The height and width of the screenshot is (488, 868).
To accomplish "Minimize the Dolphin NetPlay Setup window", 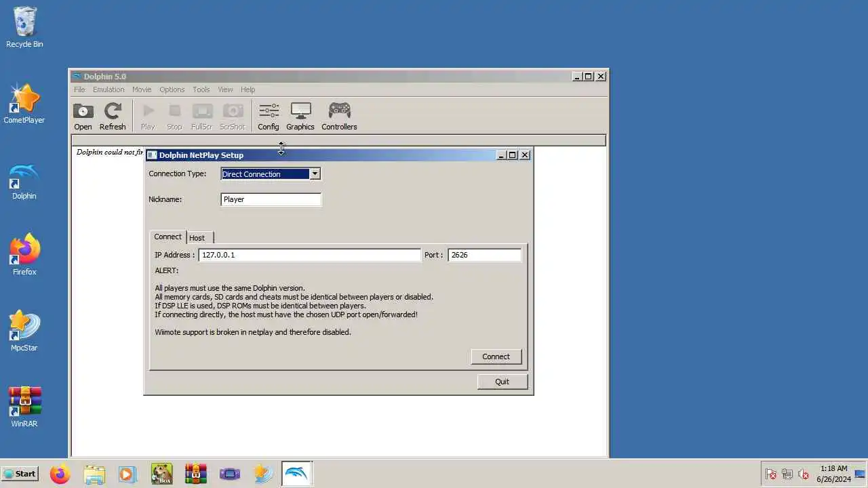I will (502, 155).
